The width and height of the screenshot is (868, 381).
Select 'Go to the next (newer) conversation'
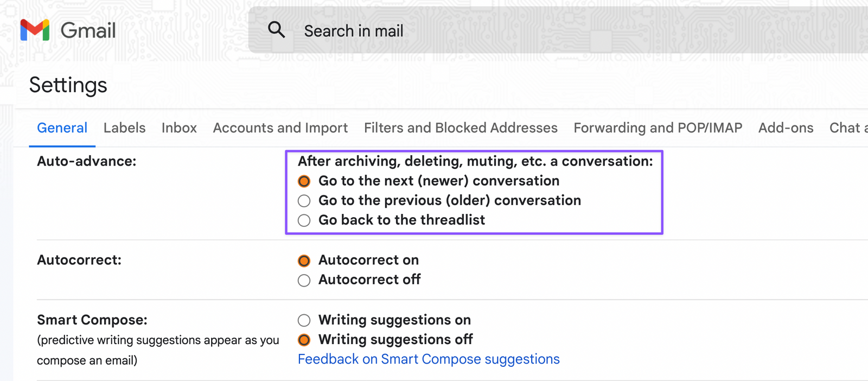point(304,181)
